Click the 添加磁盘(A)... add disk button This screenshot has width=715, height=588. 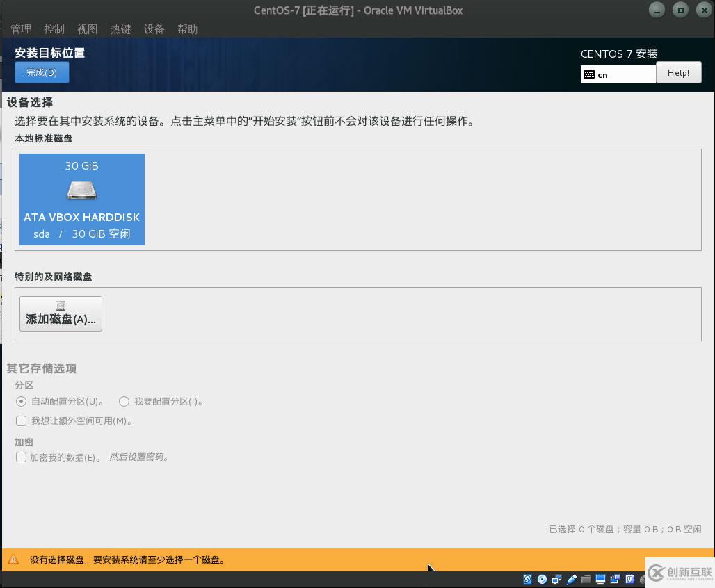pos(61,313)
